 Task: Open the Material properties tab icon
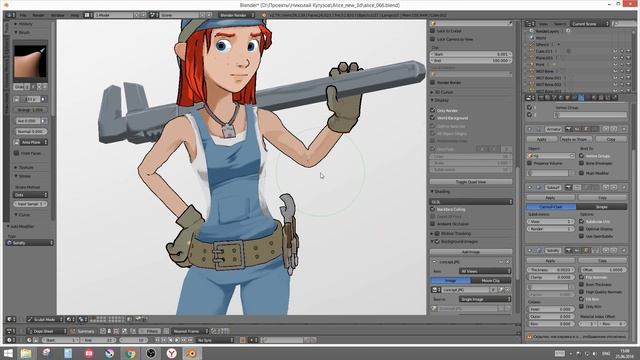coord(594,98)
